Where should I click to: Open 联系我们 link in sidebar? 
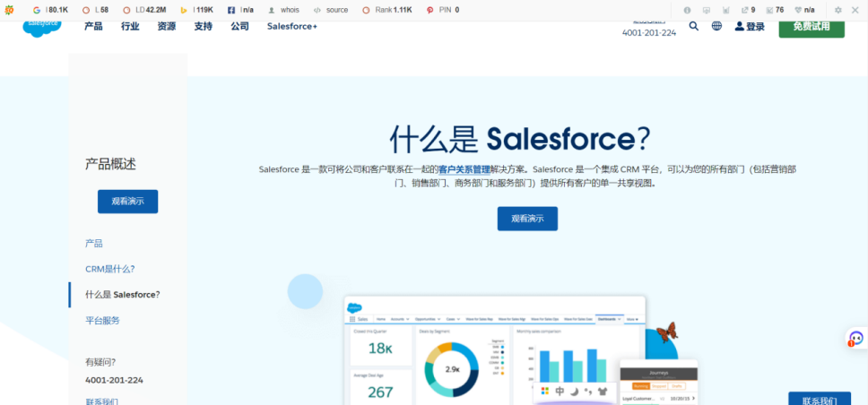click(102, 401)
